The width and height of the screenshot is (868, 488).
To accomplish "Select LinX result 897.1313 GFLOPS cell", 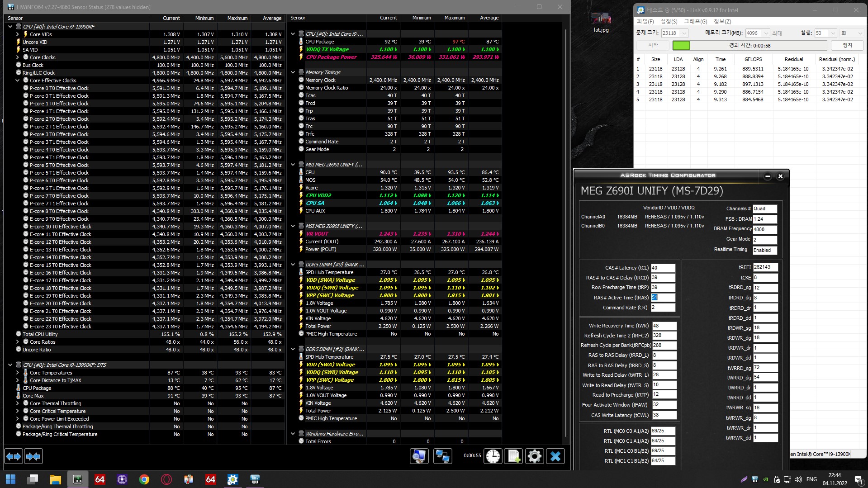I will (753, 84).
